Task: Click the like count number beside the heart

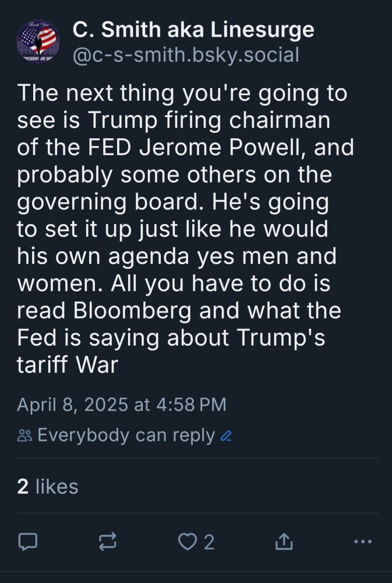Action: [209, 542]
